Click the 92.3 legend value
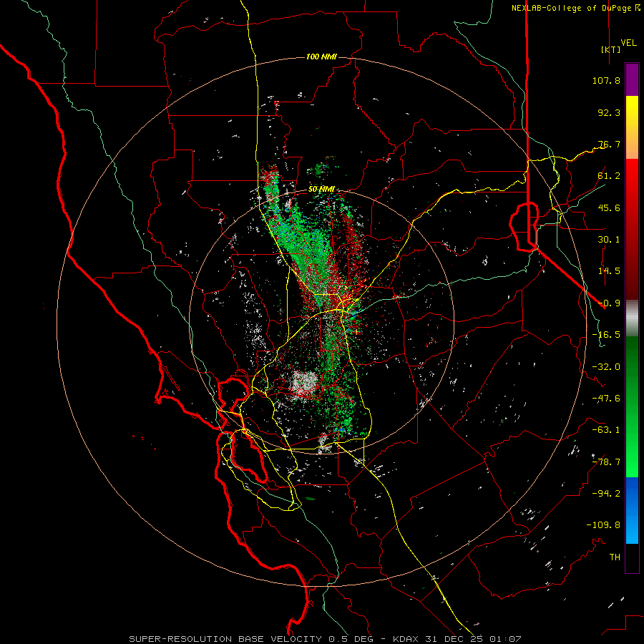Viewport: 644px width, 644px height. click(609, 112)
